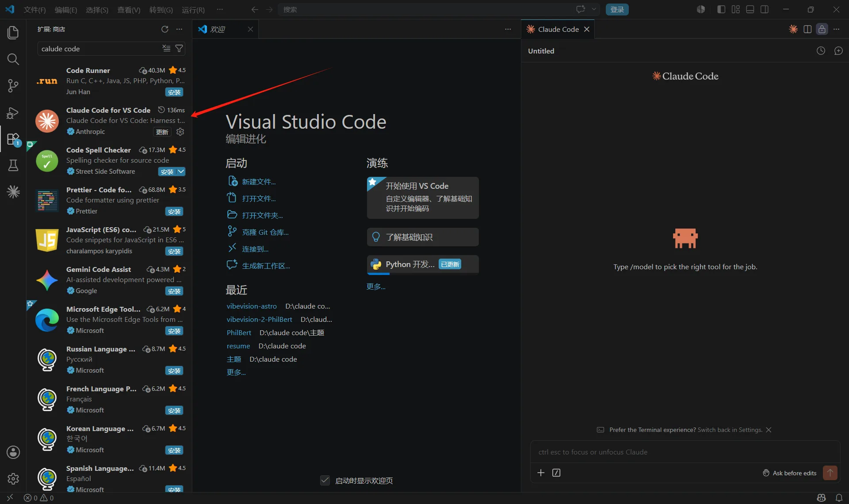Open Source Control view
This screenshot has width=849, height=504.
[x=13, y=86]
